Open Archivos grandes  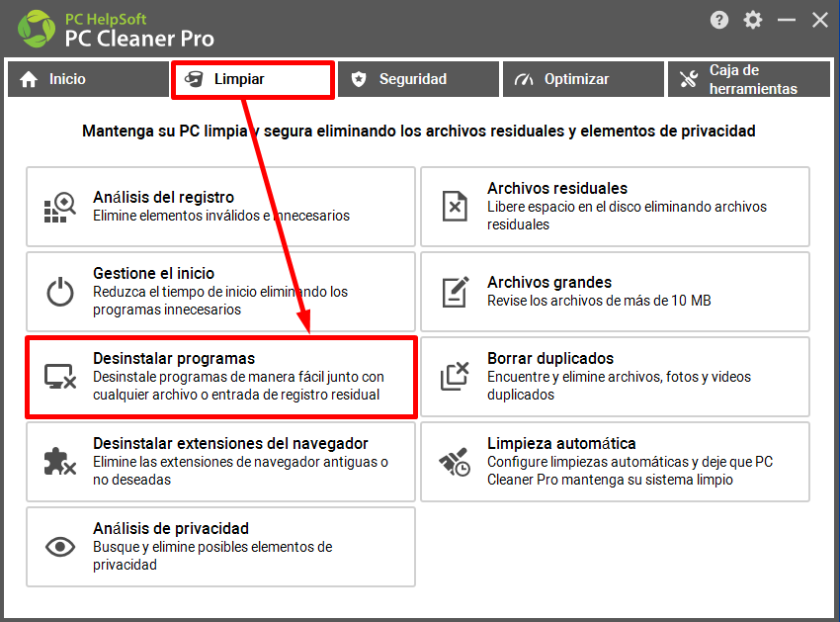click(x=615, y=292)
